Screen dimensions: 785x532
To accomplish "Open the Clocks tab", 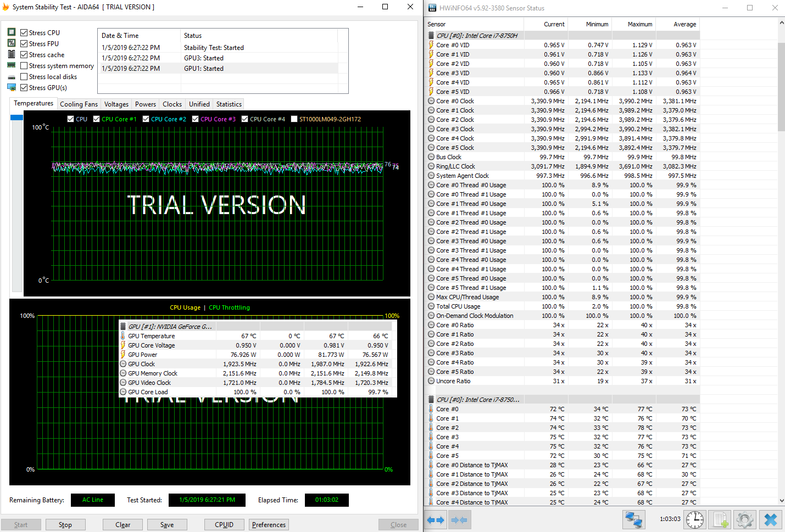I will pos(172,104).
